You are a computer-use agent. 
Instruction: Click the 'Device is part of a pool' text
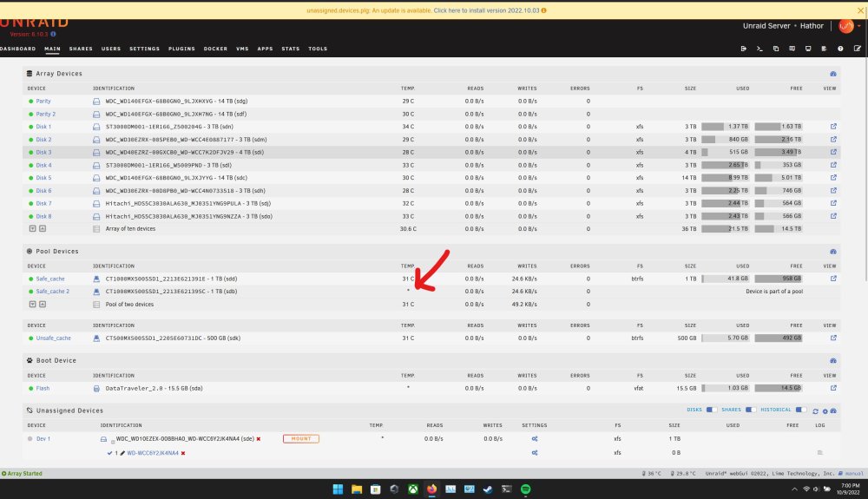(774, 292)
